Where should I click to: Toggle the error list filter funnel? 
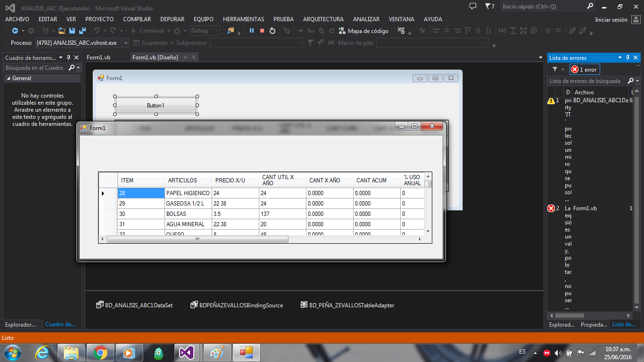(x=555, y=69)
